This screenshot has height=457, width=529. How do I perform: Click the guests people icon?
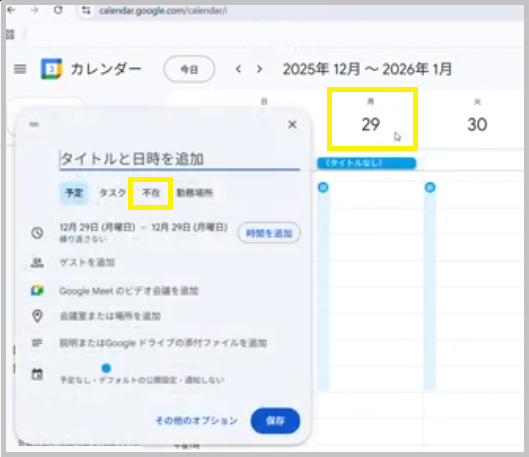[37, 262]
